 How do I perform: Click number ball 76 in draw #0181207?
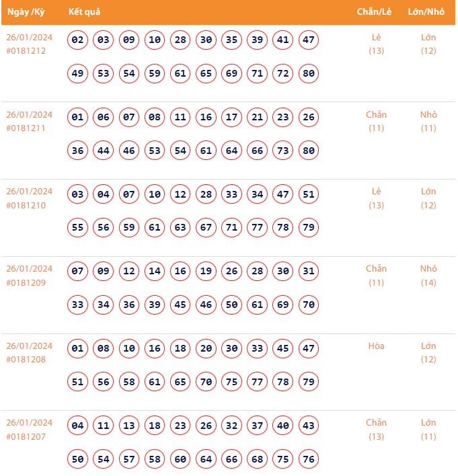click(309, 459)
